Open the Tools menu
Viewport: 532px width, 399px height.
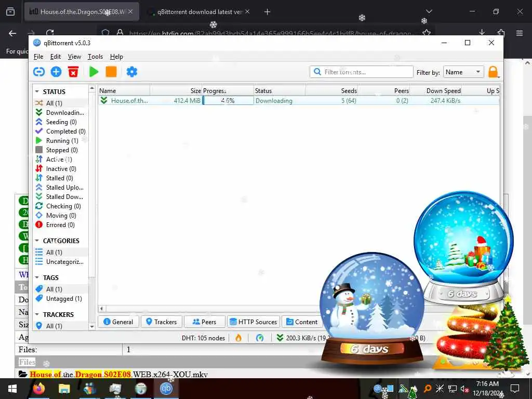(95, 57)
